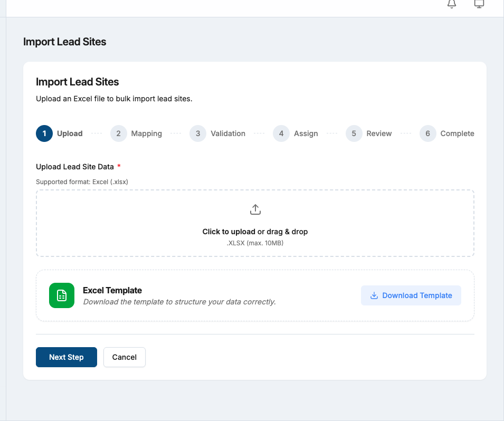Click the Next Step button
The width and height of the screenshot is (504, 421).
click(66, 357)
